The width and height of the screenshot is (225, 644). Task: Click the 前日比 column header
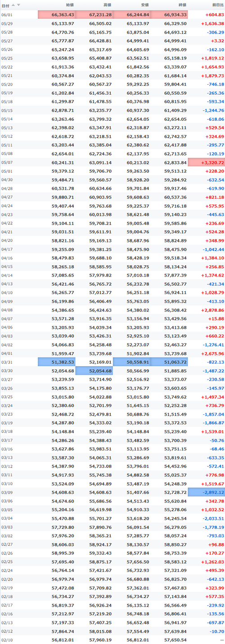coord(217,5)
